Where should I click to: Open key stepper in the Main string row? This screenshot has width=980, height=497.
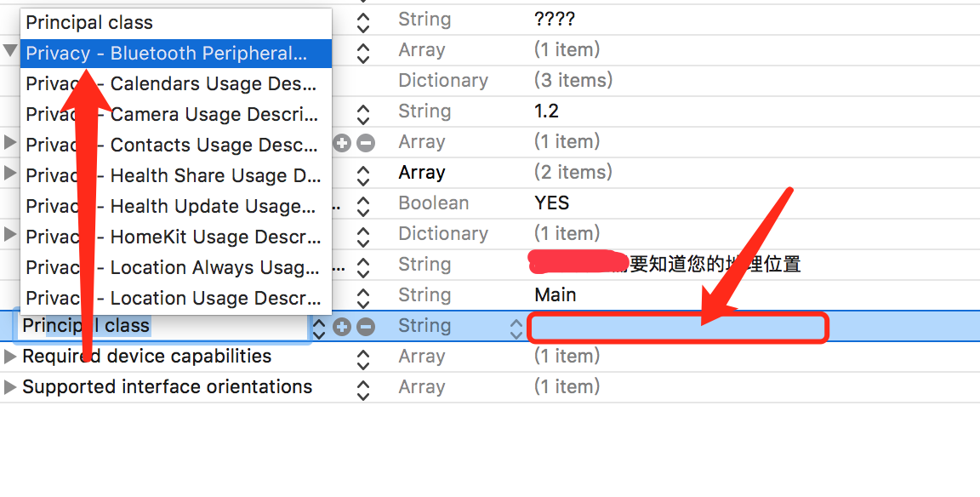click(363, 298)
